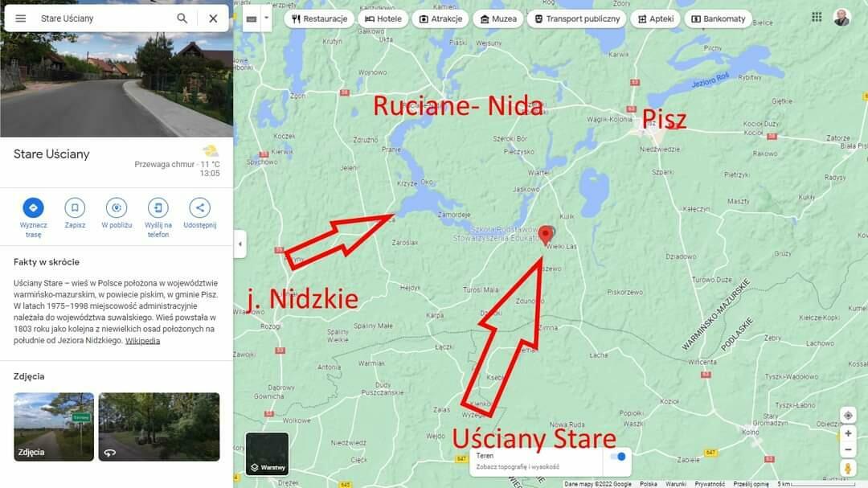Open the Warstwy layers selector
868x488 pixels.
[267, 454]
